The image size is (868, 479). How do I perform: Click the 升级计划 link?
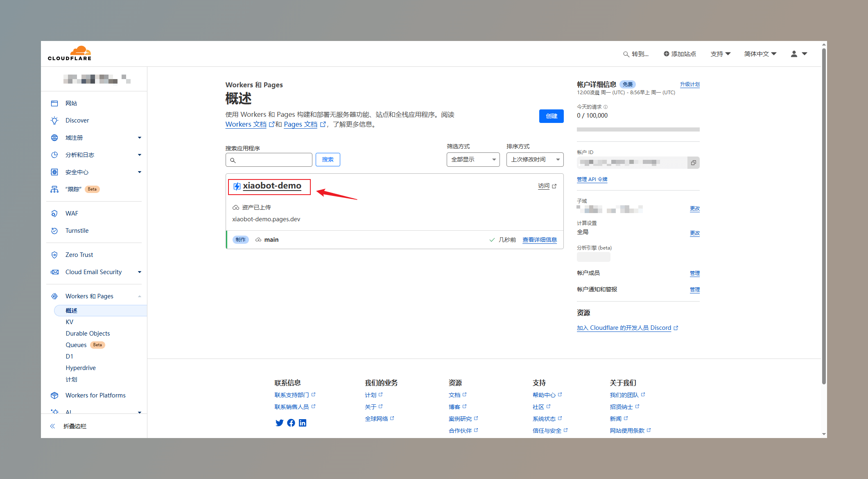pos(690,84)
